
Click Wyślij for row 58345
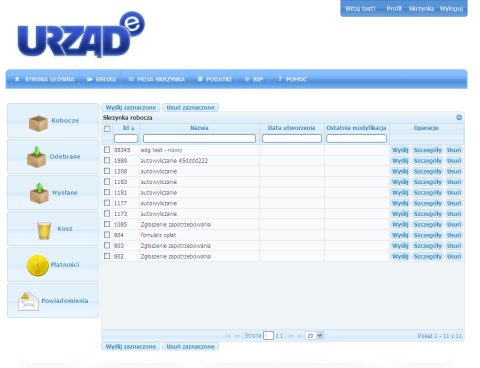point(400,150)
